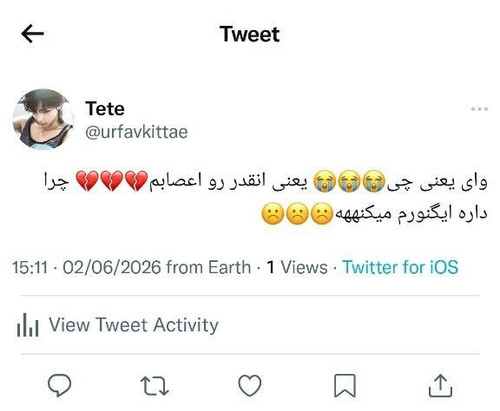Go back using the left arrow
The image size is (500, 411).
pyautogui.click(x=32, y=33)
